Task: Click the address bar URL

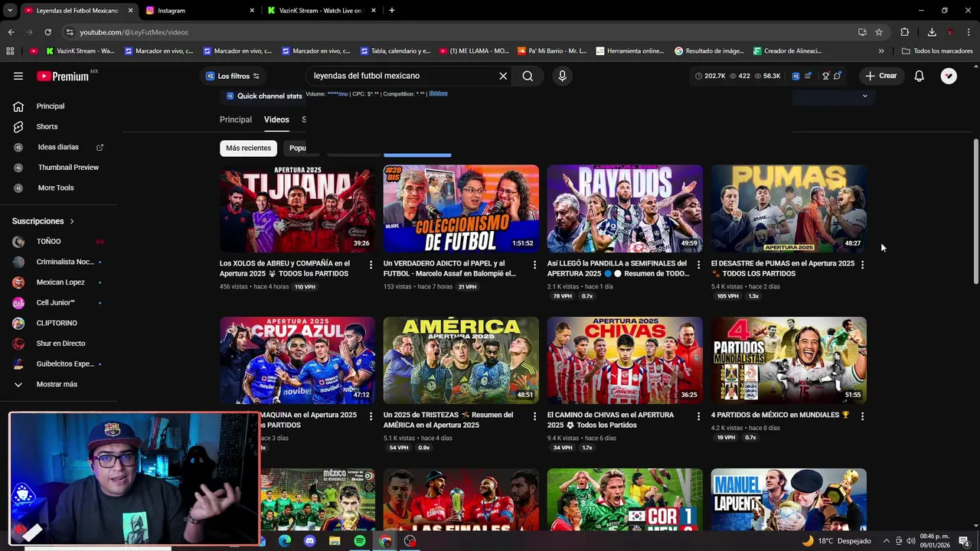Action: [134, 32]
